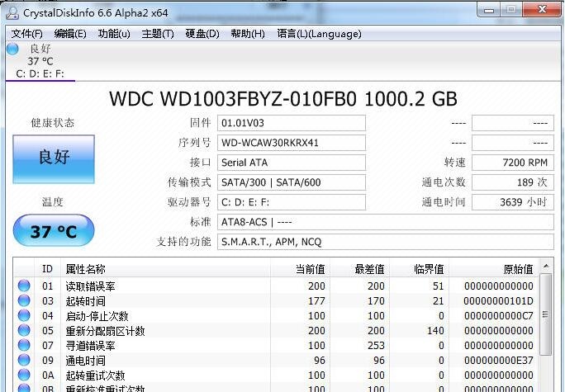Image resolution: width=565 pixels, height=392 pixels.
Task: Click worst value 253 in 寻道错误率 row
Action: coord(376,345)
